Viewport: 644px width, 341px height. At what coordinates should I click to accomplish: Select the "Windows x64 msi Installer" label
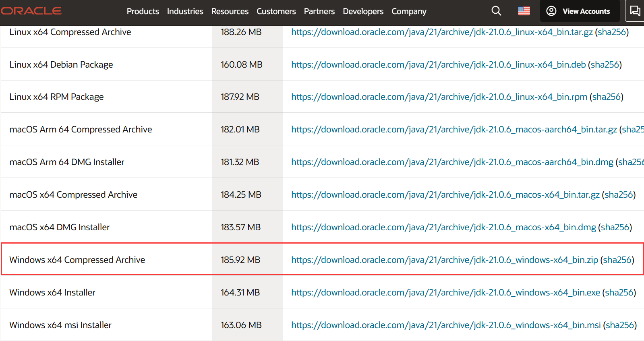(x=60, y=325)
